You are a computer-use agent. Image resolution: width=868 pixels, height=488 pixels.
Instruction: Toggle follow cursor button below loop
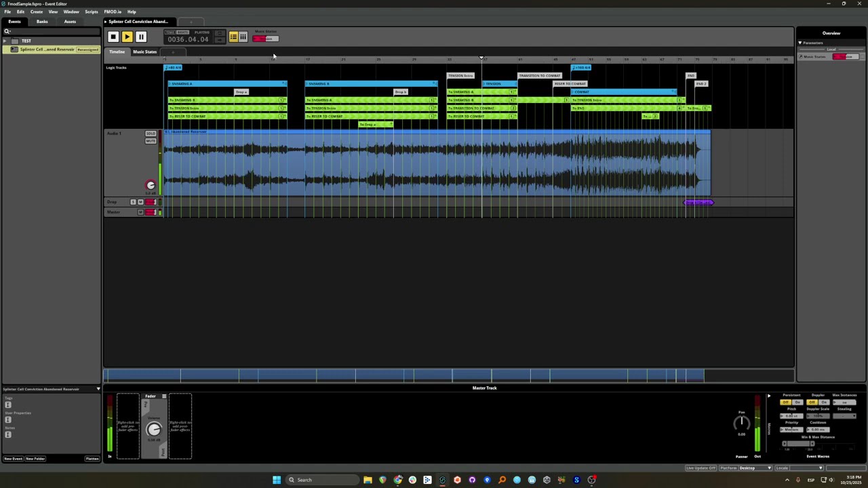click(219, 40)
